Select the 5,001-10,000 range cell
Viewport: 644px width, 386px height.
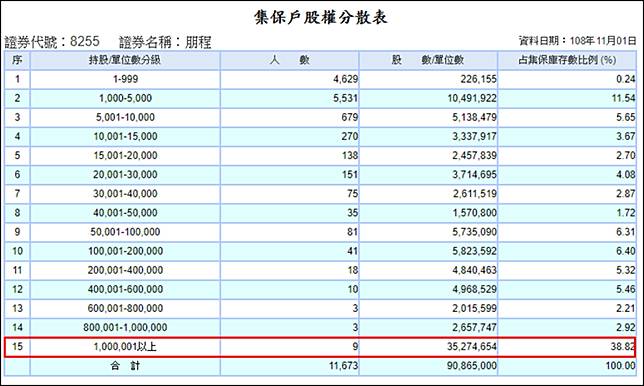[125, 117]
